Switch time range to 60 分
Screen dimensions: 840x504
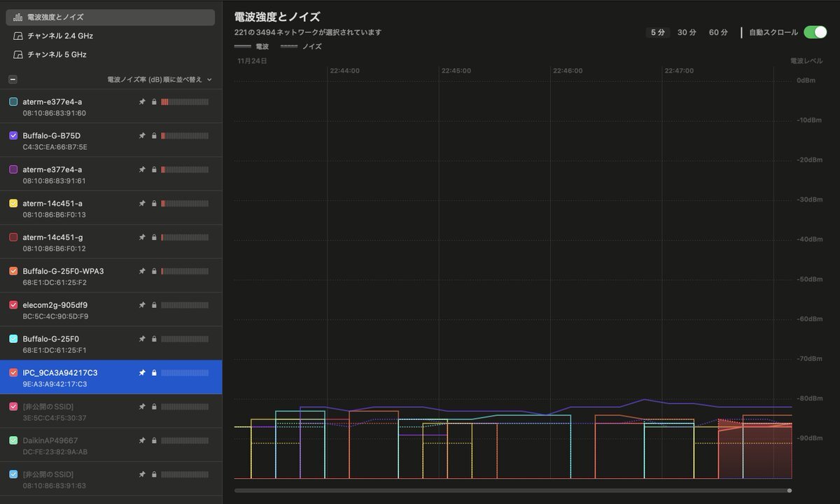718,32
